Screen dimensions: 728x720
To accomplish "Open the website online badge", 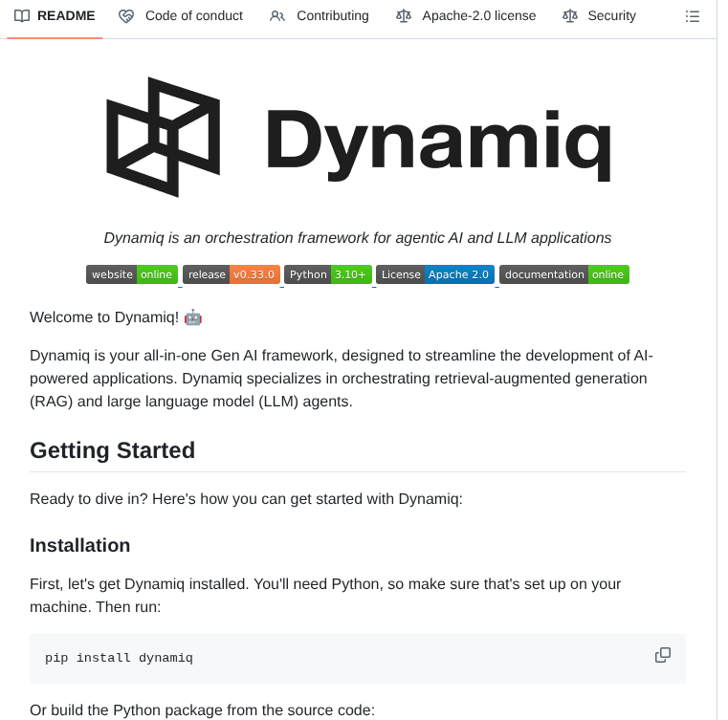I will (x=132, y=274).
